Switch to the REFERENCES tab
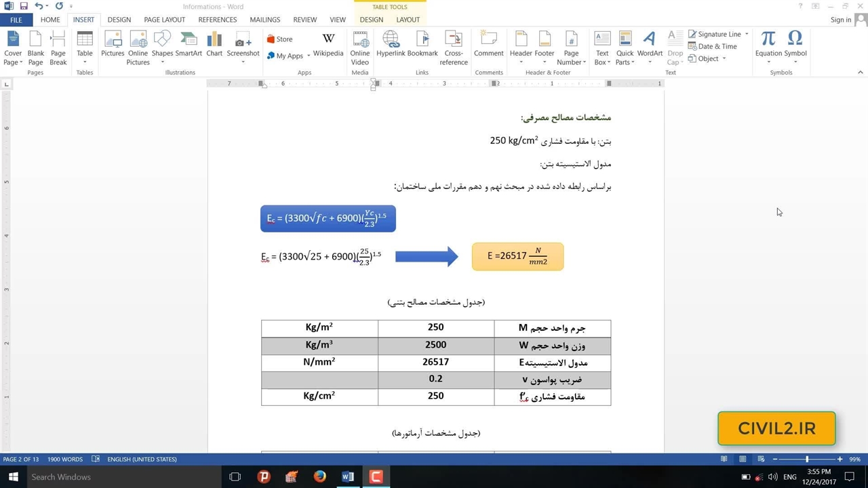 click(217, 20)
